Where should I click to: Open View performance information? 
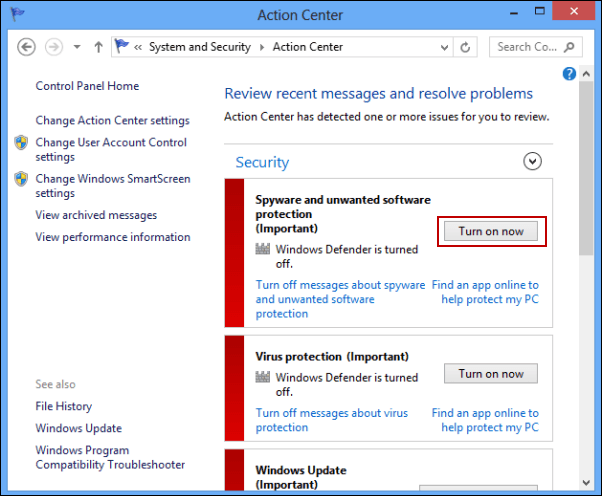point(113,237)
